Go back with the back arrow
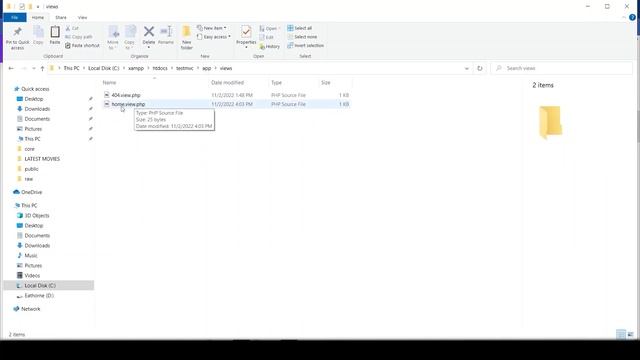 [x=11, y=69]
